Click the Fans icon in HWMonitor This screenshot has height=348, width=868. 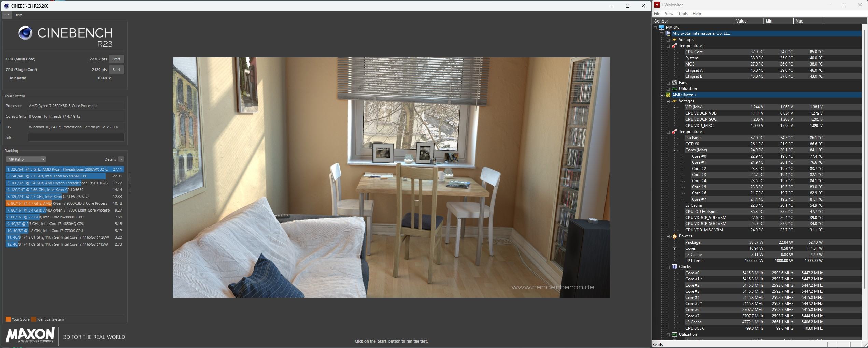(x=674, y=83)
